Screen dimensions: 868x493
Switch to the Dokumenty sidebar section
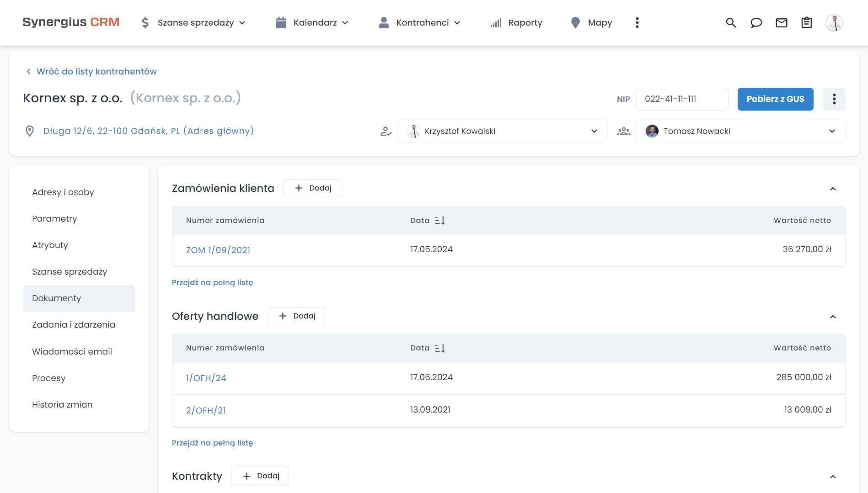[57, 298]
